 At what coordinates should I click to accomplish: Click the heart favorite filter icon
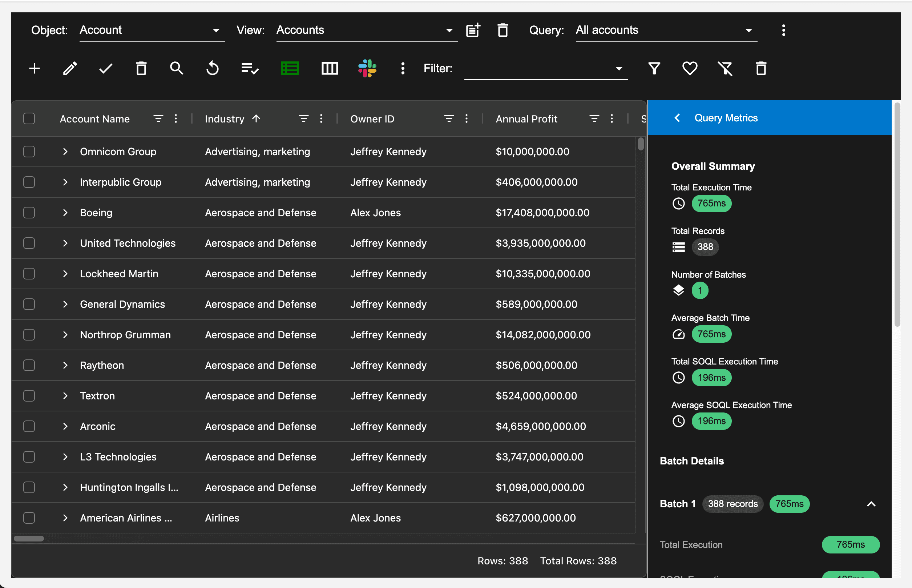coord(689,69)
